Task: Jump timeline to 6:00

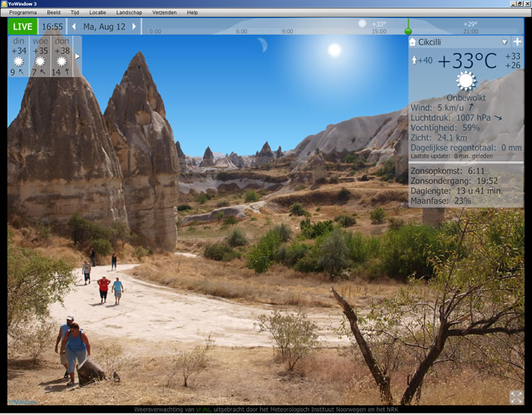Action: (242, 31)
